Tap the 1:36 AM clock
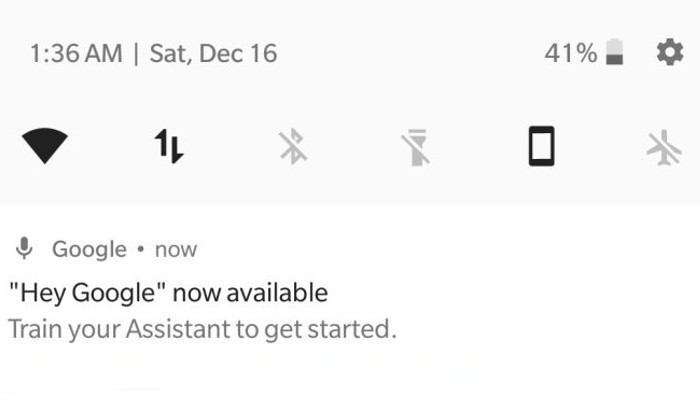This screenshot has height=400, width=700. tap(75, 54)
